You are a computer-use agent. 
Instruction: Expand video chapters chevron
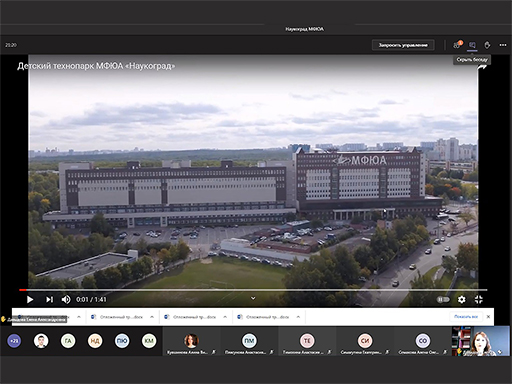point(253,298)
